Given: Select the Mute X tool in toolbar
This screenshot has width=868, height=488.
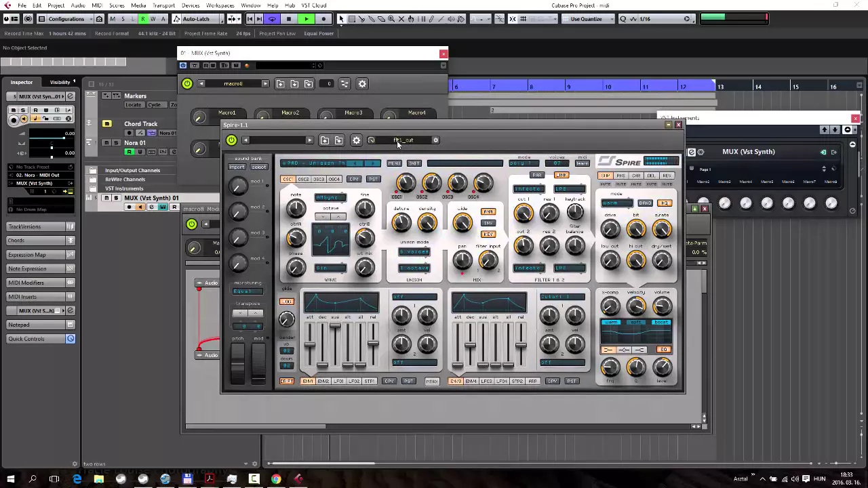Looking at the screenshot, I should (x=401, y=19).
